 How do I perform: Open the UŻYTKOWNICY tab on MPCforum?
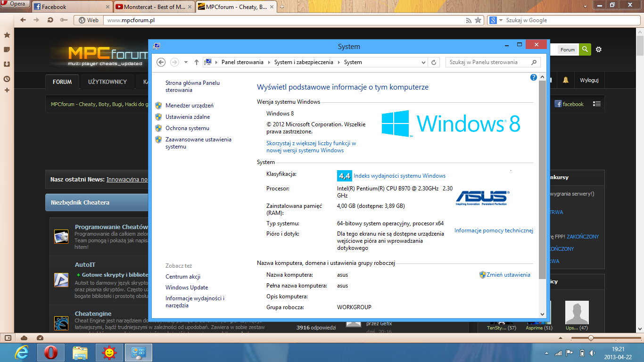point(107,82)
